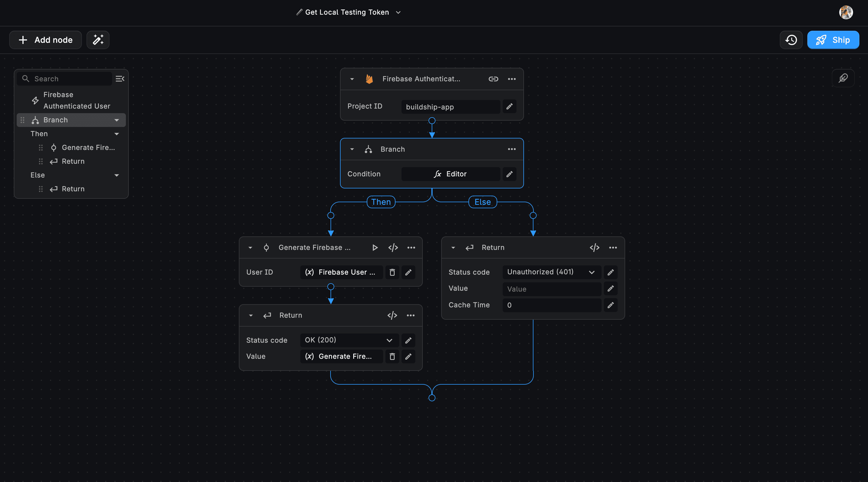868x482 pixels.
Task: Run the Generate Firebase node play icon
Action: click(375, 248)
